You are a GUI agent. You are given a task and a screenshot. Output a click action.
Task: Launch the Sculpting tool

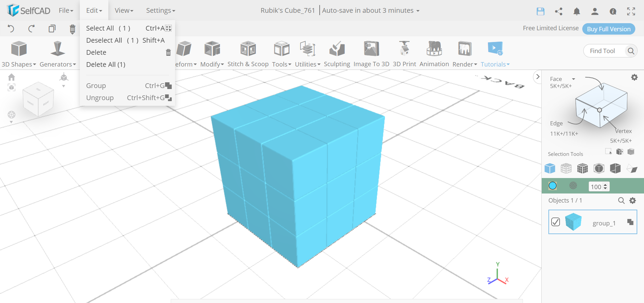[337, 49]
